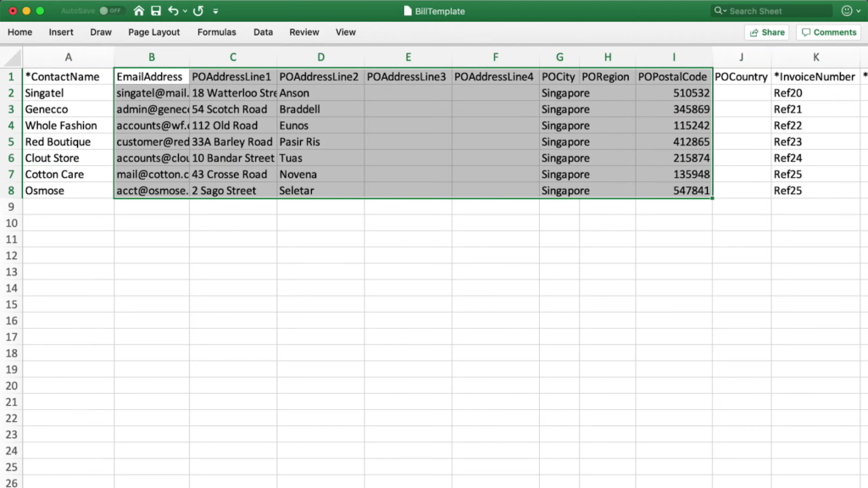Undo the last action
868x488 pixels.
[x=173, y=11]
